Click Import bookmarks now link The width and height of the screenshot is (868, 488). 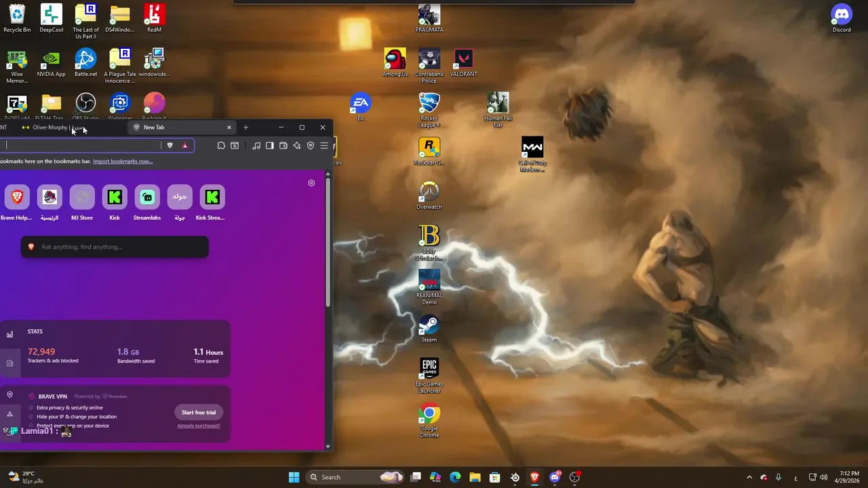pyautogui.click(x=123, y=161)
